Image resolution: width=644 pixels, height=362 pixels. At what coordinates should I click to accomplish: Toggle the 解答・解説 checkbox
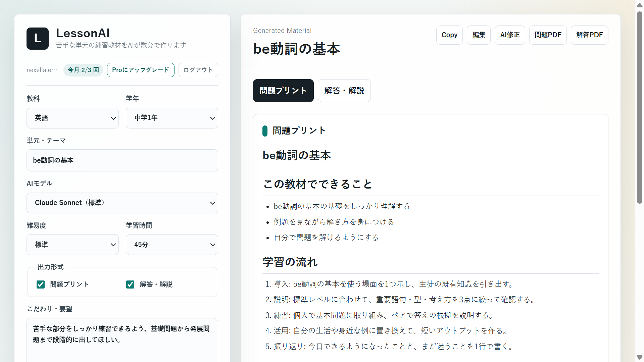point(130,285)
